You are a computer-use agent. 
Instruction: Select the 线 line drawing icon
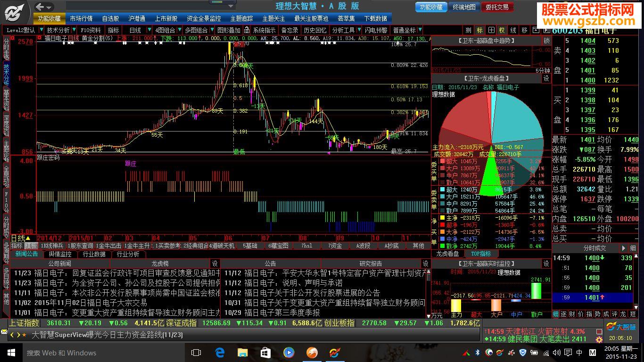(513, 30)
